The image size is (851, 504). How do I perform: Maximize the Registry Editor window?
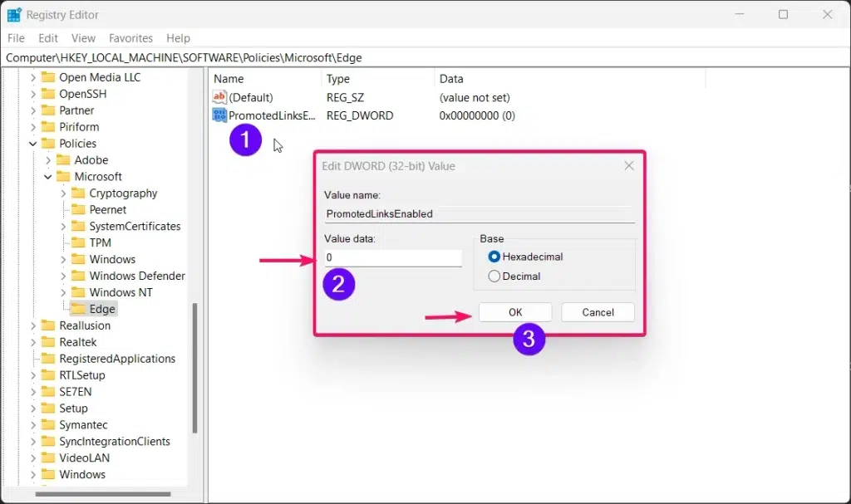point(783,14)
